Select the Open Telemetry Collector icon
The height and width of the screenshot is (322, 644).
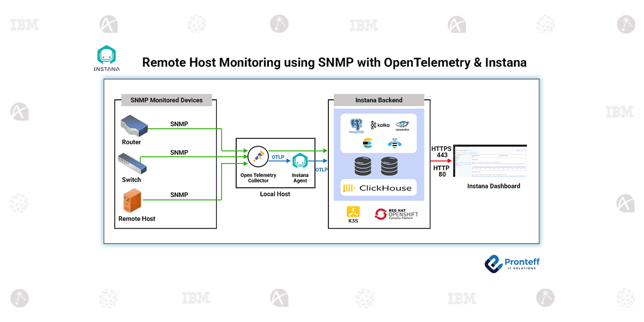click(x=258, y=157)
